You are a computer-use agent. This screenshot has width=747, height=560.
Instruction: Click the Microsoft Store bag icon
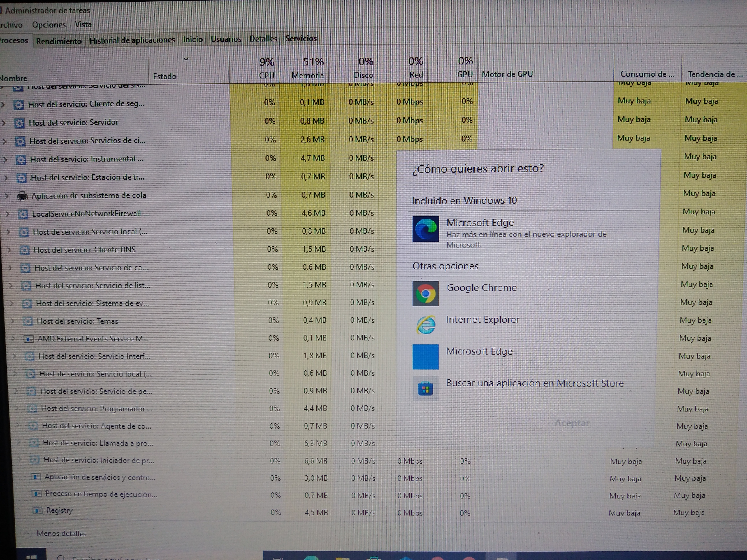[426, 389]
